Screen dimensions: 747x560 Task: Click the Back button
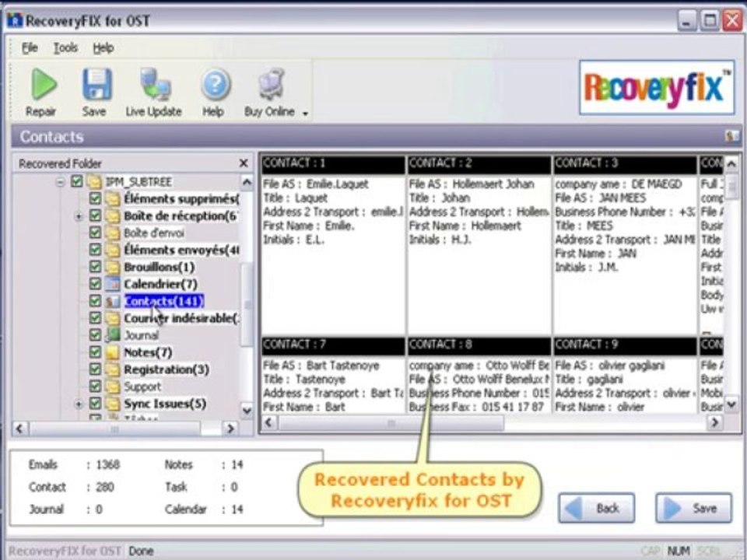click(597, 508)
